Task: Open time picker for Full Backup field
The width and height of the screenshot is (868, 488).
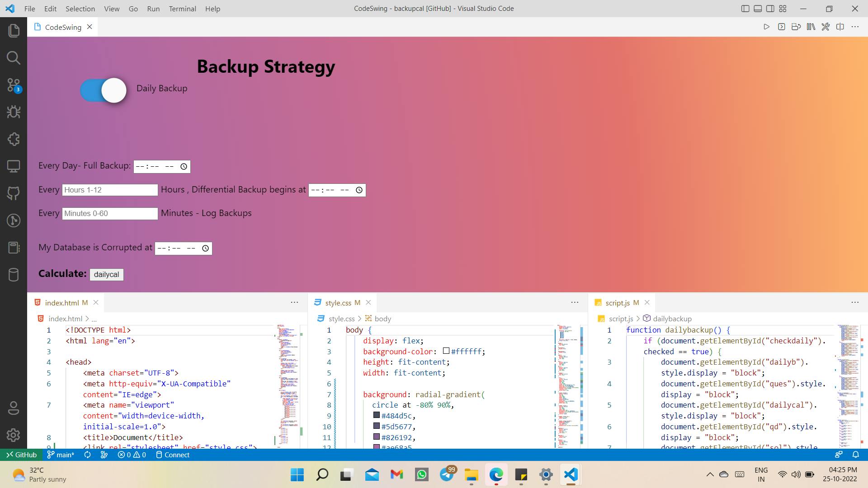Action: coord(184,167)
